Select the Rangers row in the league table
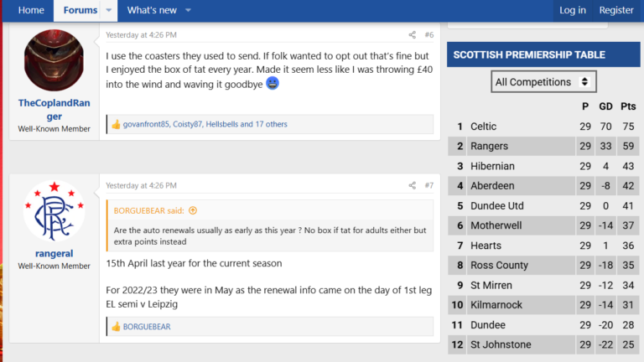This screenshot has width=644, height=362. point(543,146)
